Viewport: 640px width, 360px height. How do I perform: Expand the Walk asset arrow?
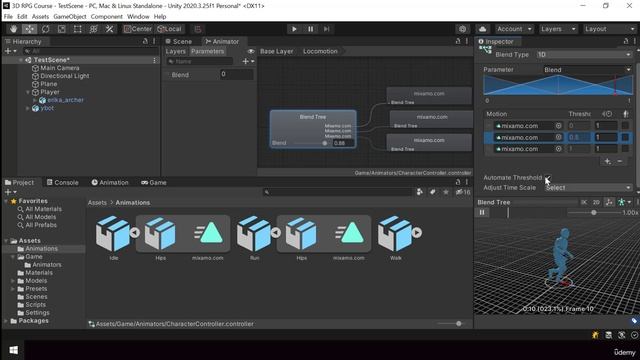click(416, 232)
